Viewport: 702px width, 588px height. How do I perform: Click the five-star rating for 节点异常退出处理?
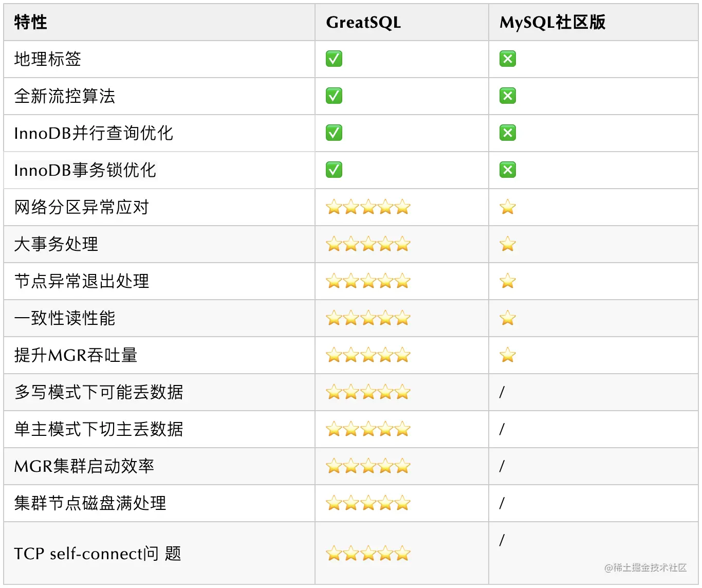pyautogui.click(x=368, y=281)
